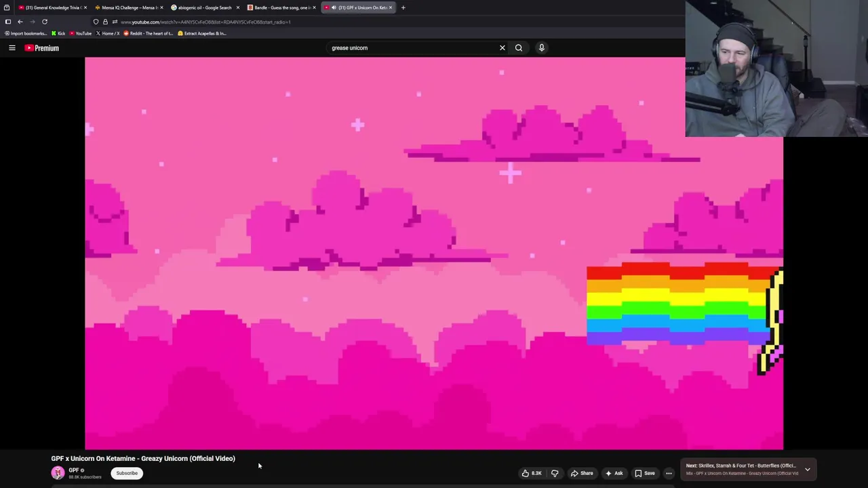
Task: Open the tracking protection shield icon
Action: 96,22
